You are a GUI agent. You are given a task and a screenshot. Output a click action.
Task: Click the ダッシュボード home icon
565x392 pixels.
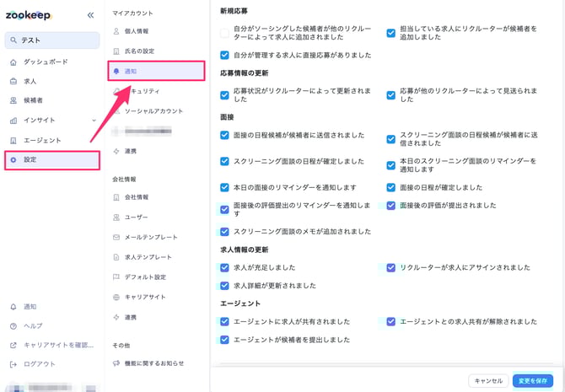click(x=13, y=62)
